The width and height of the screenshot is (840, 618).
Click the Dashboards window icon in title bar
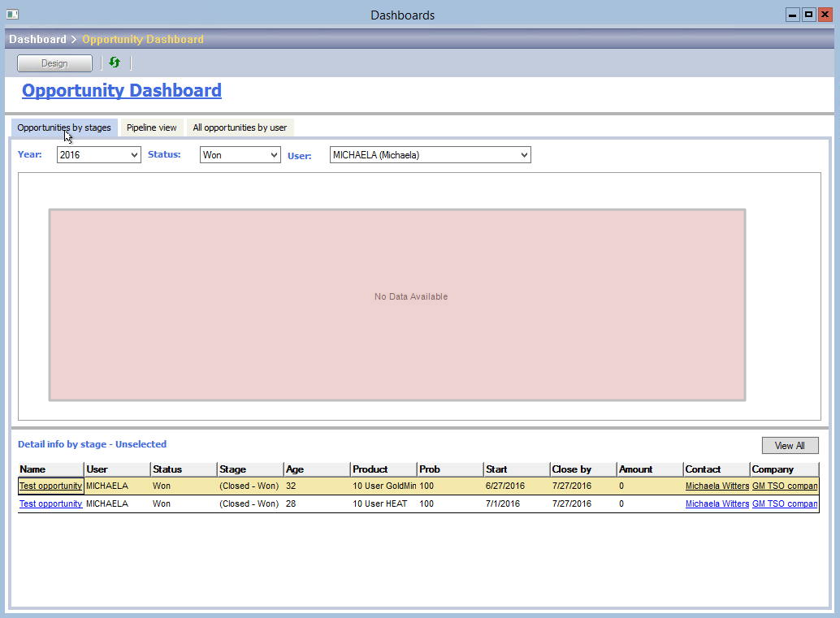12,15
